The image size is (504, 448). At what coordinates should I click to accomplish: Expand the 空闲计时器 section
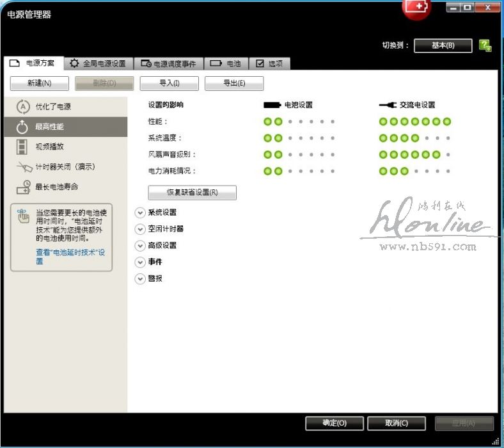140,229
